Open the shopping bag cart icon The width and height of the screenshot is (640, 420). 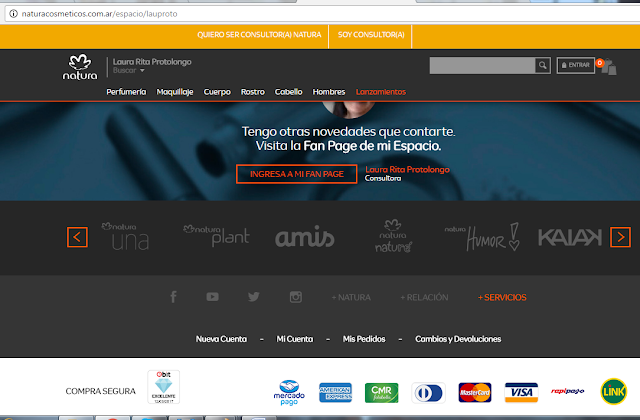coord(609,67)
